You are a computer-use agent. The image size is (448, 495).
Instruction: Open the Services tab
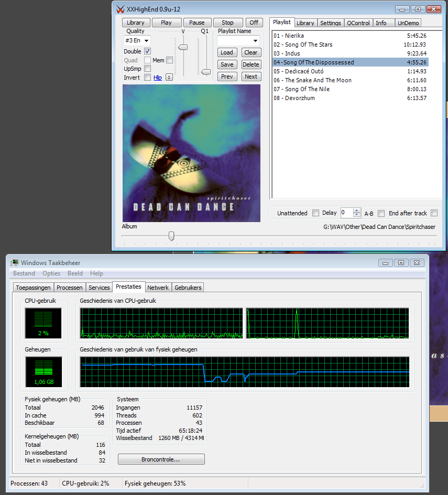click(99, 288)
